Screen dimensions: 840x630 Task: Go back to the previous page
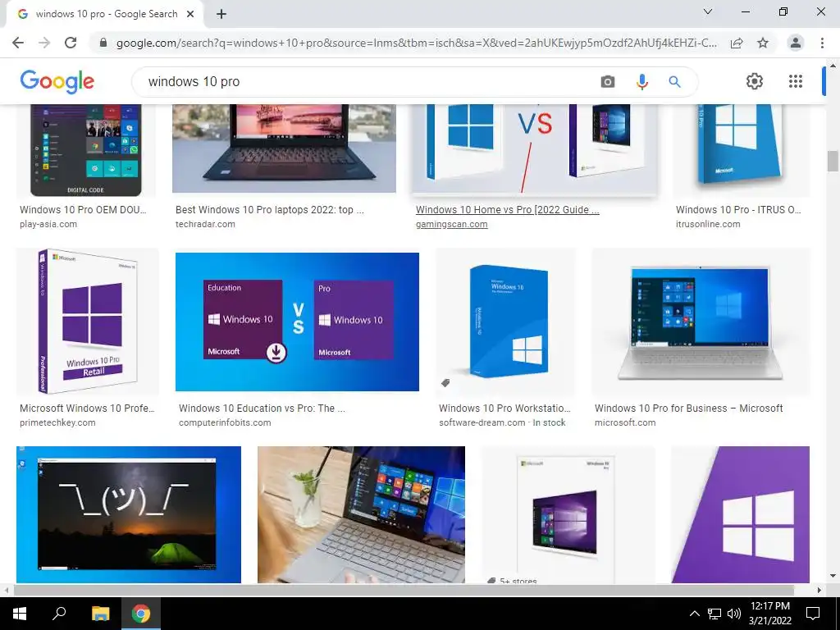click(x=18, y=43)
